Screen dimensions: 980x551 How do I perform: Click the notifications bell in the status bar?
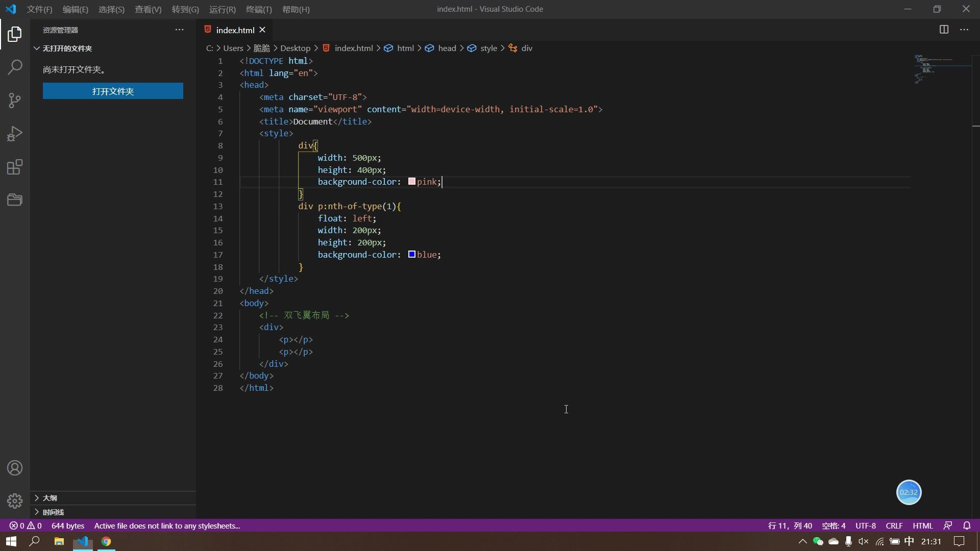(968, 525)
